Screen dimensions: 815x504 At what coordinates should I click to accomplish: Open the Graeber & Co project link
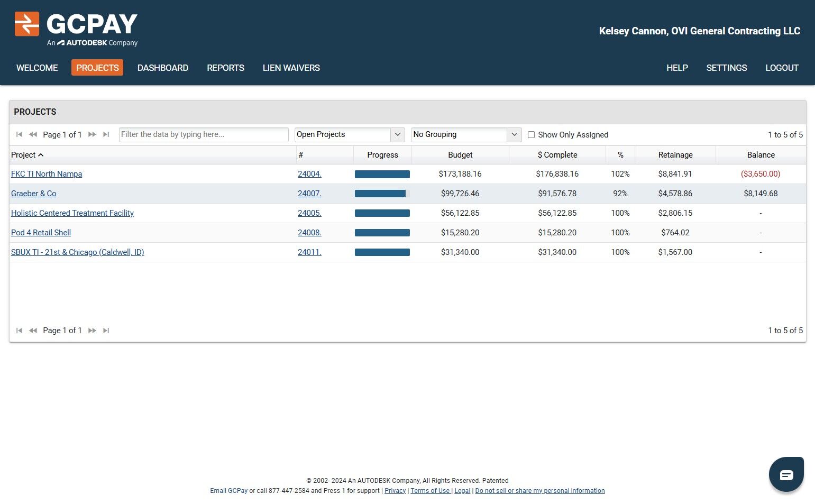(33, 194)
